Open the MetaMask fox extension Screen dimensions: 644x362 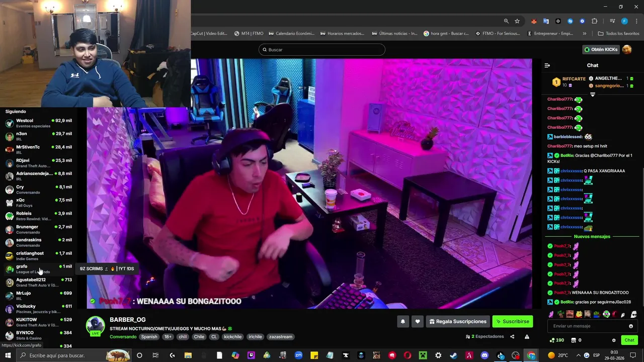[x=534, y=21]
